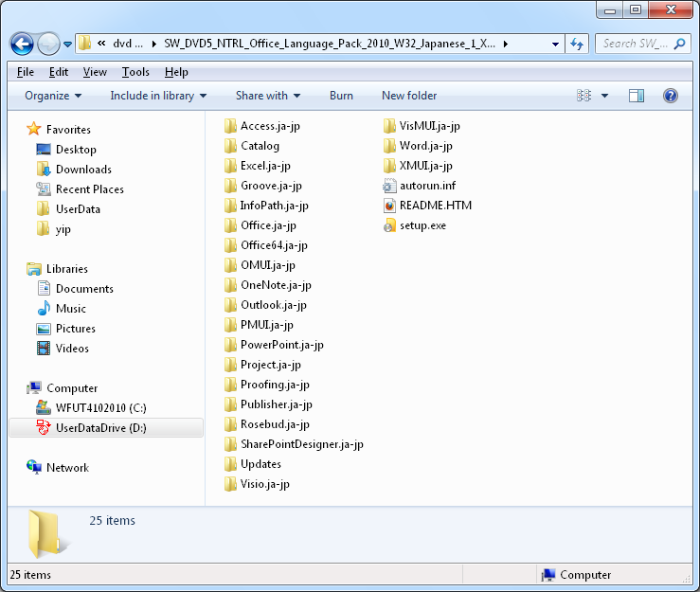Screen dimensions: 700x592
Task: Select Libraries in navigation pane
Action: (x=57, y=269)
